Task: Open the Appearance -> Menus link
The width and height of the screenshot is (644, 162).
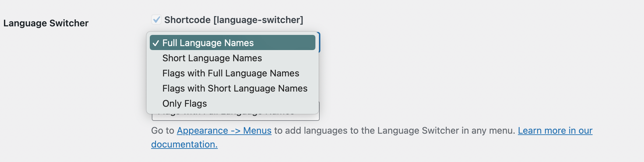Action: [224, 131]
